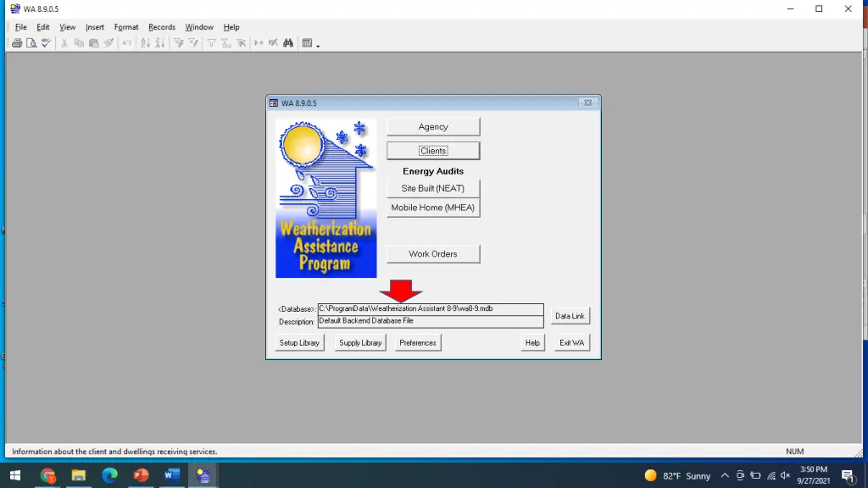Open Find with binoculars icon

point(288,42)
